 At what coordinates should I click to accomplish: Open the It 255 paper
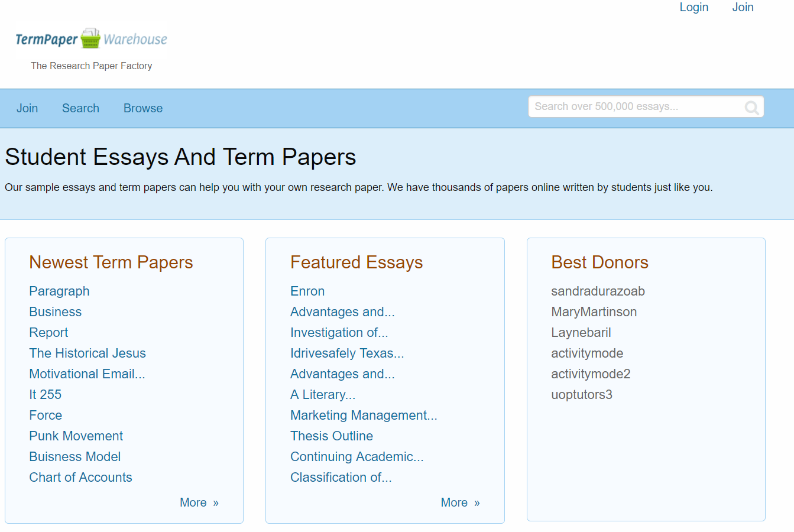tap(46, 394)
